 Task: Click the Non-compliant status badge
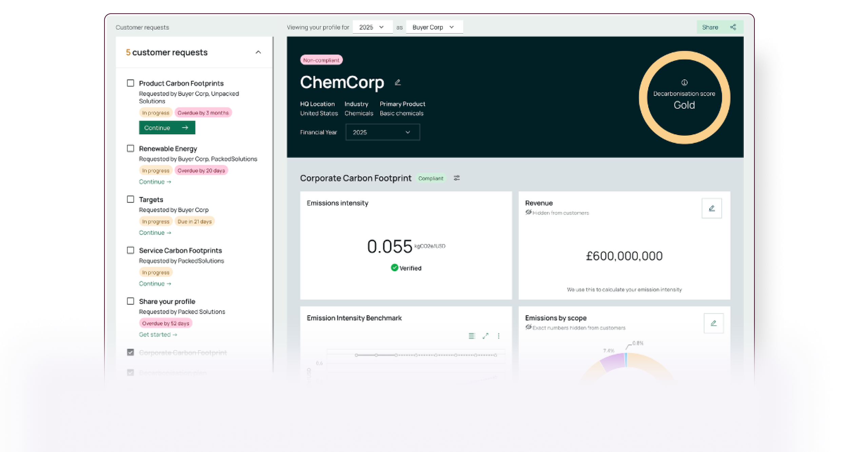[321, 60]
